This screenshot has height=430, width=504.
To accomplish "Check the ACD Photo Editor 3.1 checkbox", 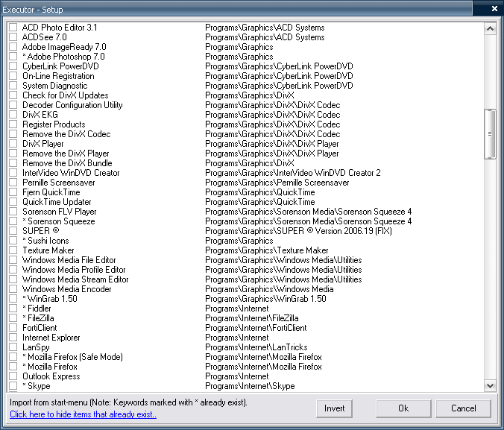I will click(13, 28).
